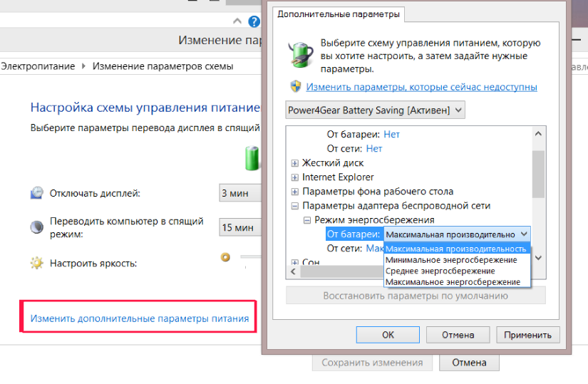Viewport: 588px width, 384px height.
Task: Click Электропитание in the breadcrumb
Action: [38, 66]
